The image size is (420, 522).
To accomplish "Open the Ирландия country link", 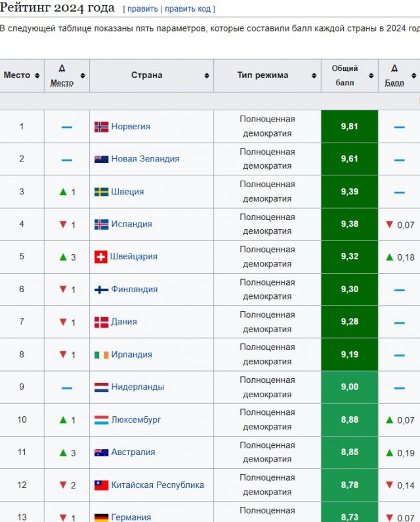I will pyautogui.click(x=132, y=355).
